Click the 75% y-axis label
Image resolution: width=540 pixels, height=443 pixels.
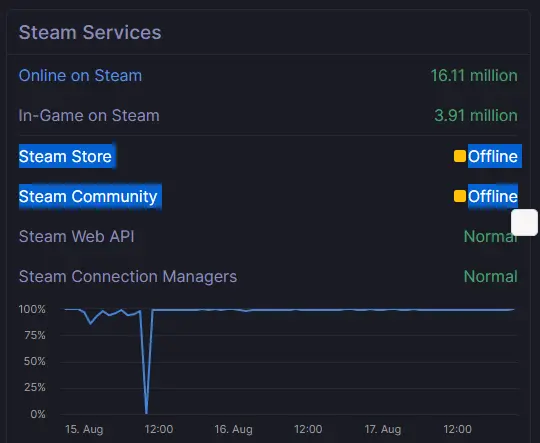pyautogui.click(x=35, y=335)
